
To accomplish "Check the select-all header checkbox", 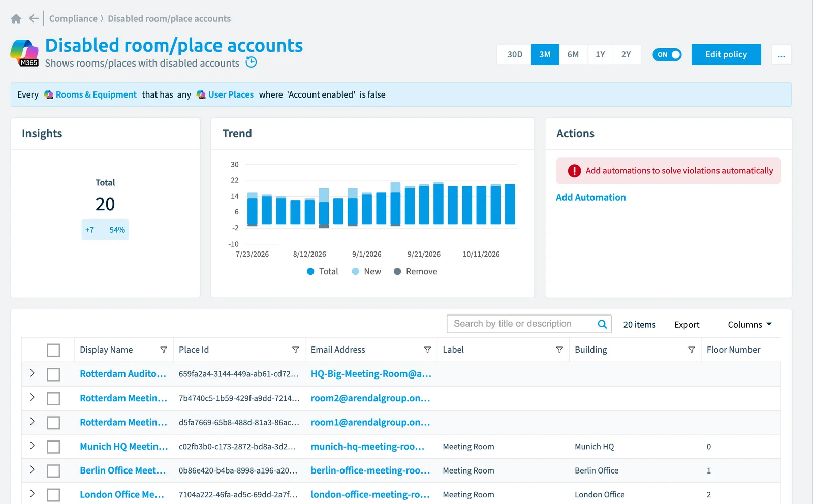I will coord(53,350).
